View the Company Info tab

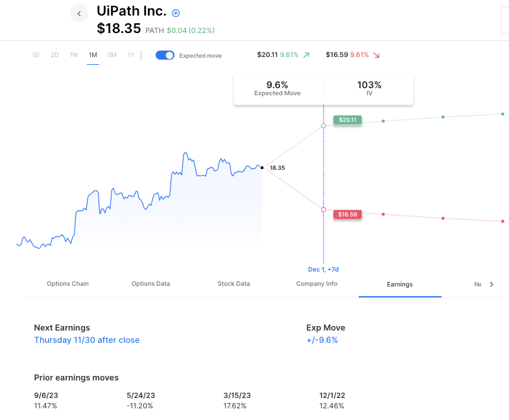(316, 284)
